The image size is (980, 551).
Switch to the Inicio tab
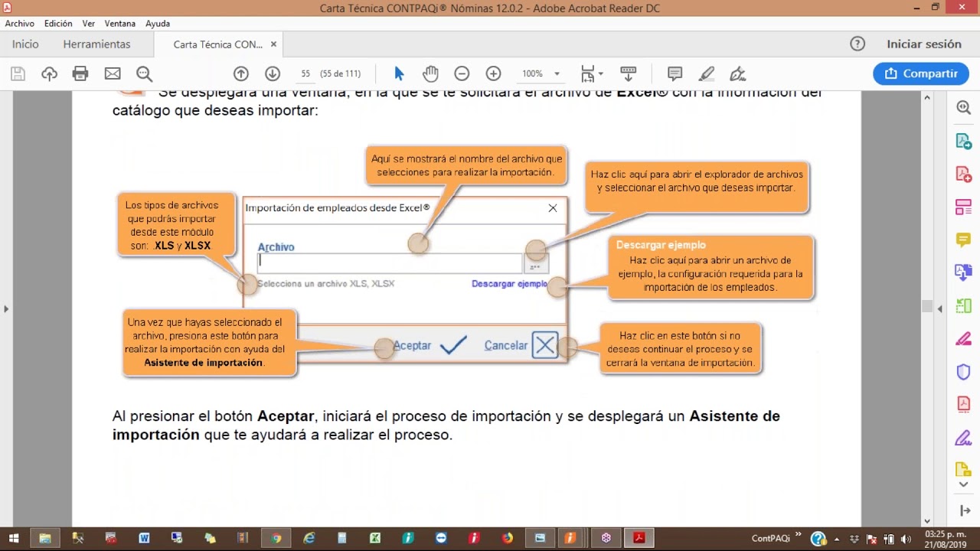pyautogui.click(x=25, y=44)
